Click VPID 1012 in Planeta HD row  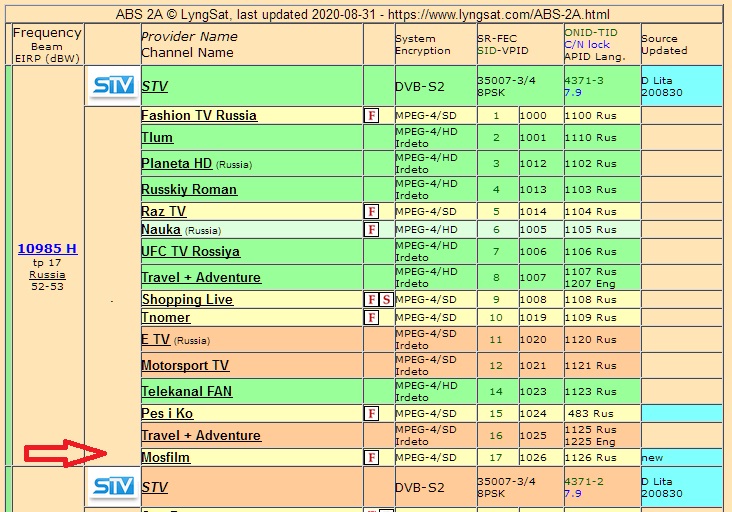click(x=533, y=163)
